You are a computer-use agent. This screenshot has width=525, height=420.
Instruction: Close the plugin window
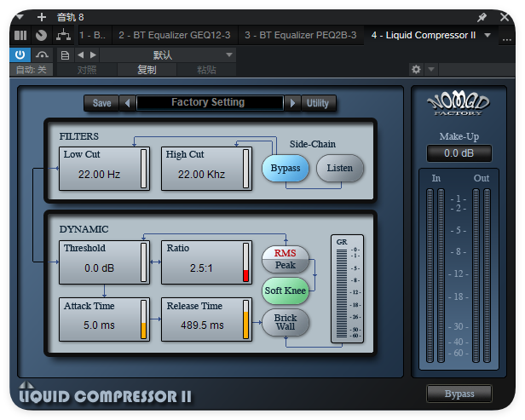point(505,17)
